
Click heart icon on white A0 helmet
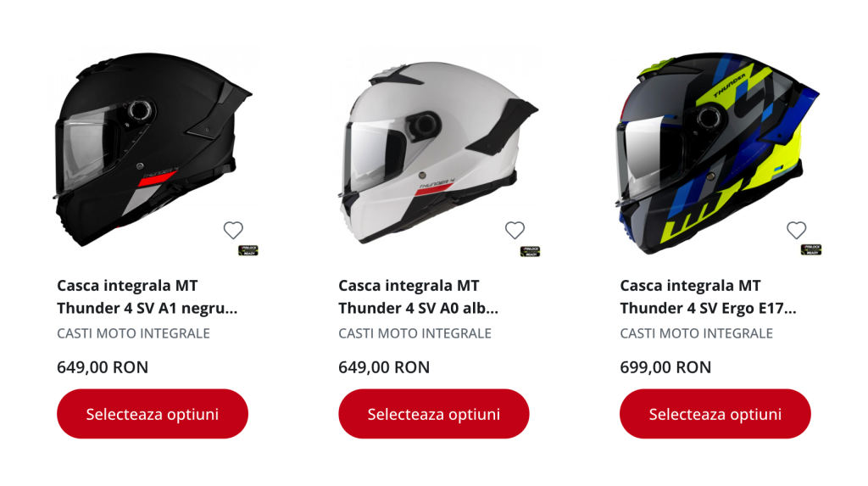pos(515,230)
